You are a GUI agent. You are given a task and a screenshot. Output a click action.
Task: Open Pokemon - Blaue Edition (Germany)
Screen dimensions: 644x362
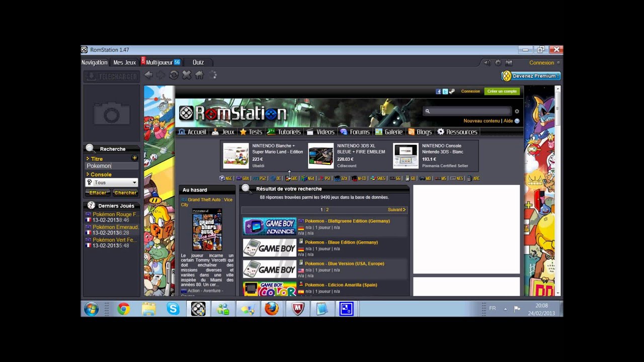click(341, 242)
